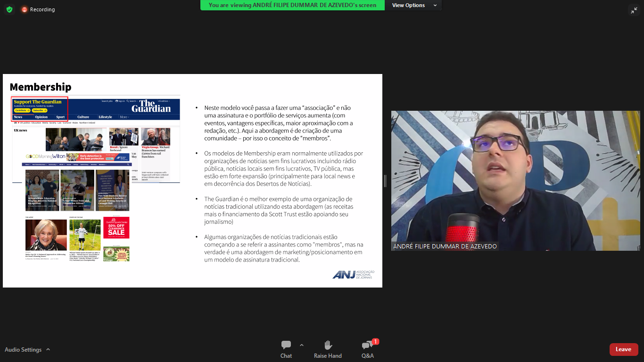The width and height of the screenshot is (644, 362).
Task: Click the Lifestyle tab in Guardian screenshot
Action: tap(105, 117)
